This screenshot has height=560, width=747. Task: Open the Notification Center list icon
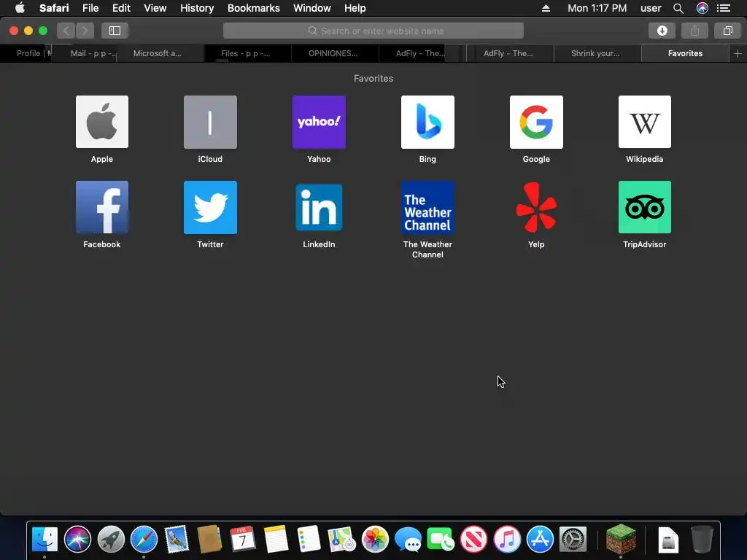point(724,8)
